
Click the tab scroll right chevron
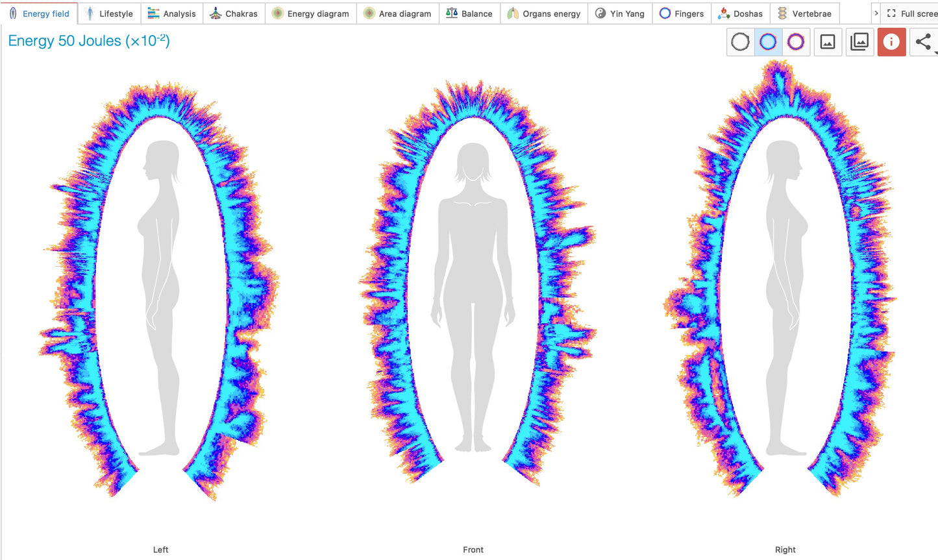pyautogui.click(x=876, y=14)
